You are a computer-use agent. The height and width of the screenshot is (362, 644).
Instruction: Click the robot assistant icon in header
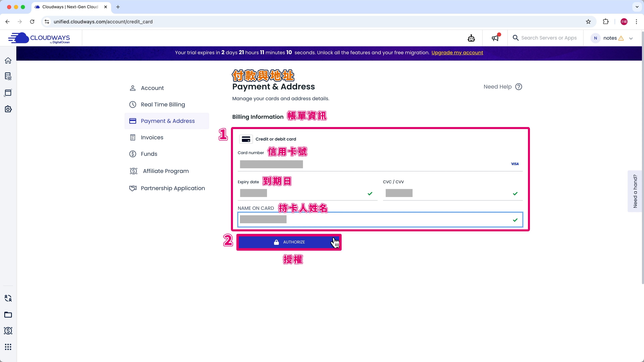click(471, 38)
